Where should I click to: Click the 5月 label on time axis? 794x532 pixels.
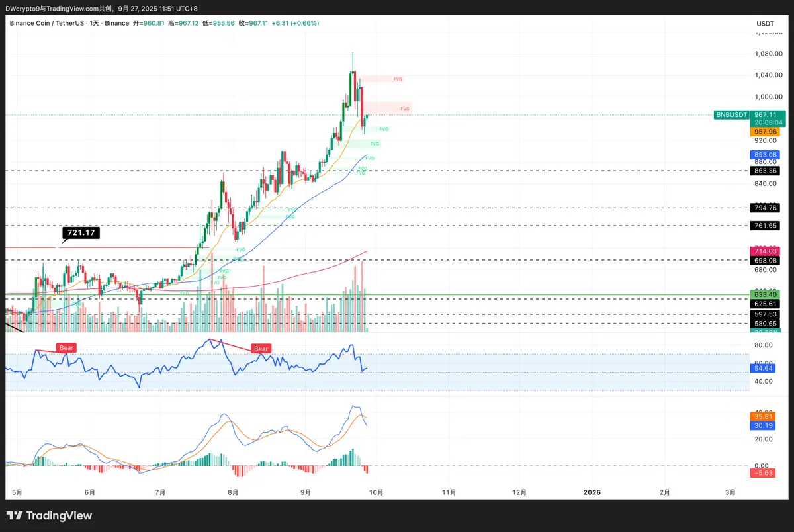18,492
